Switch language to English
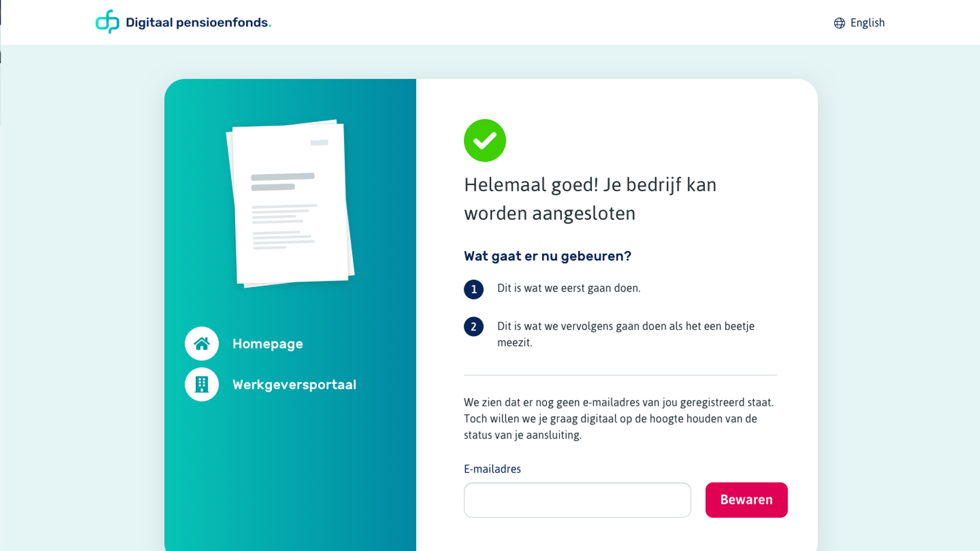Viewport: 980px width, 551px height. (867, 23)
